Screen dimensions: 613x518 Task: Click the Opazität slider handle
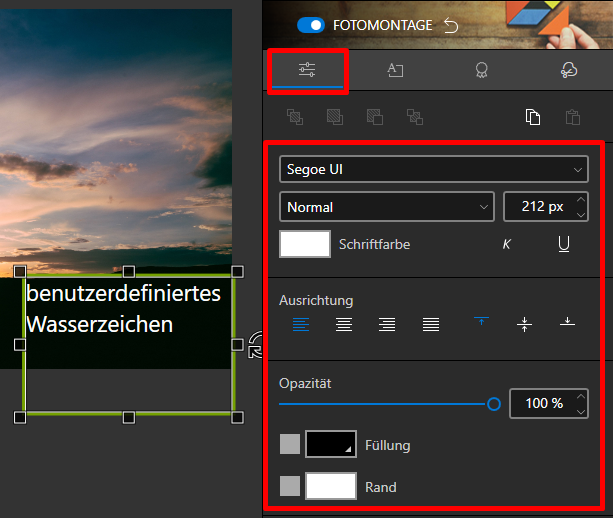pos(494,404)
